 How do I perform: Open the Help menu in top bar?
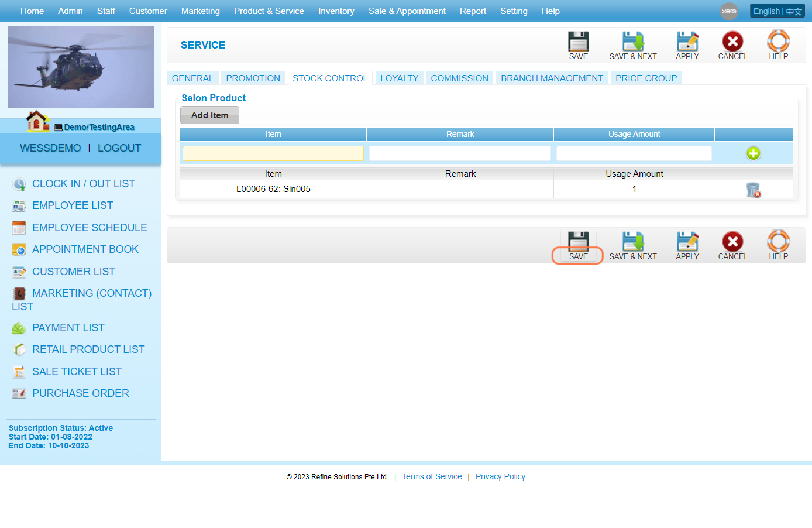pos(550,11)
